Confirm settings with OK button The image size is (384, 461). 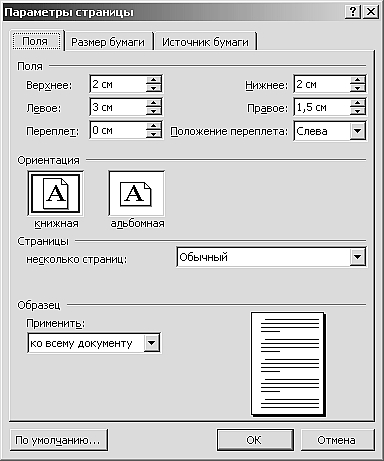coord(255,440)
